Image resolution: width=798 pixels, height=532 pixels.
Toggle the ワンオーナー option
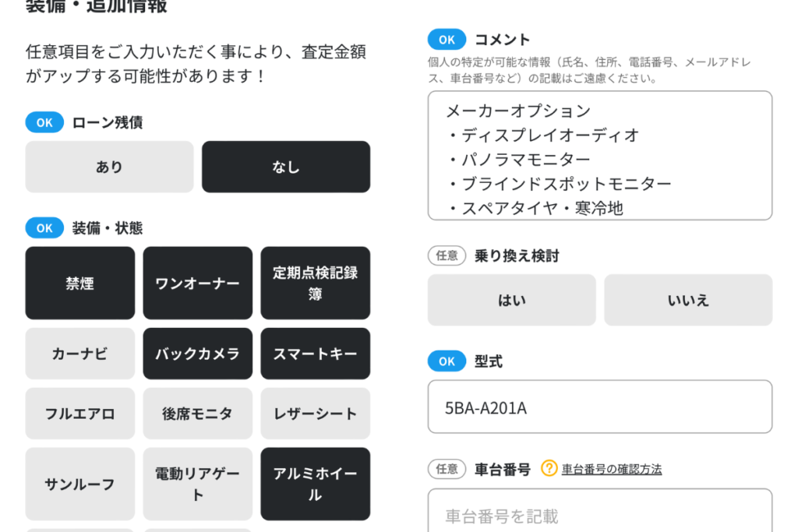197,284
